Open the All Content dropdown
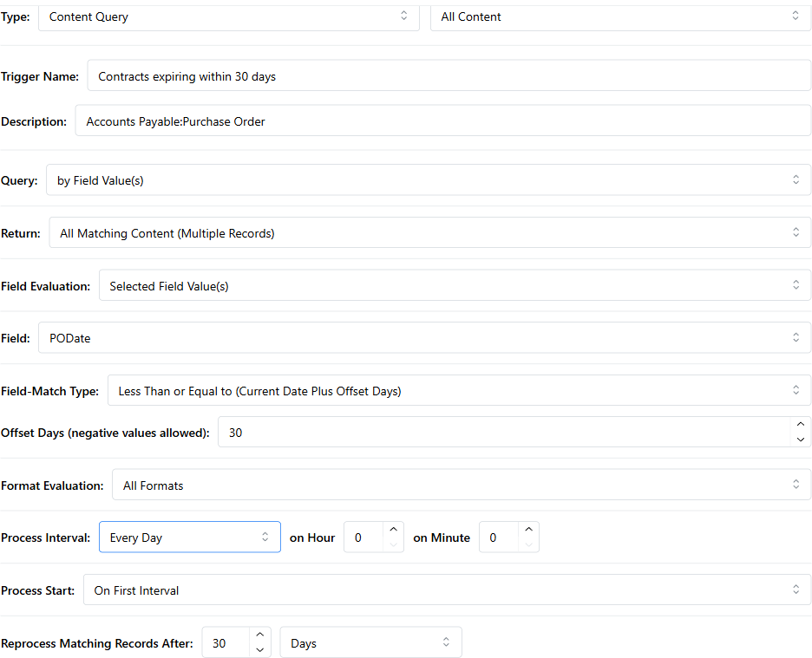Viewport: 812px width, 658px height. [621, 17]
